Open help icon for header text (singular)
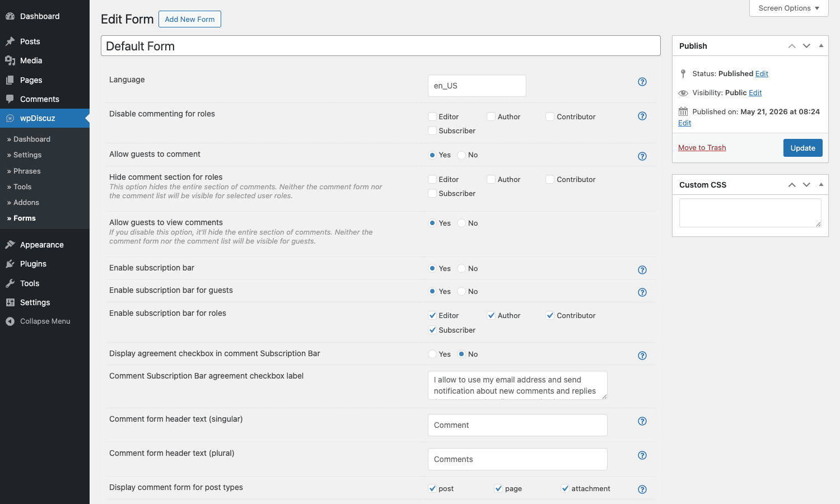 click(x=642, y=421)
